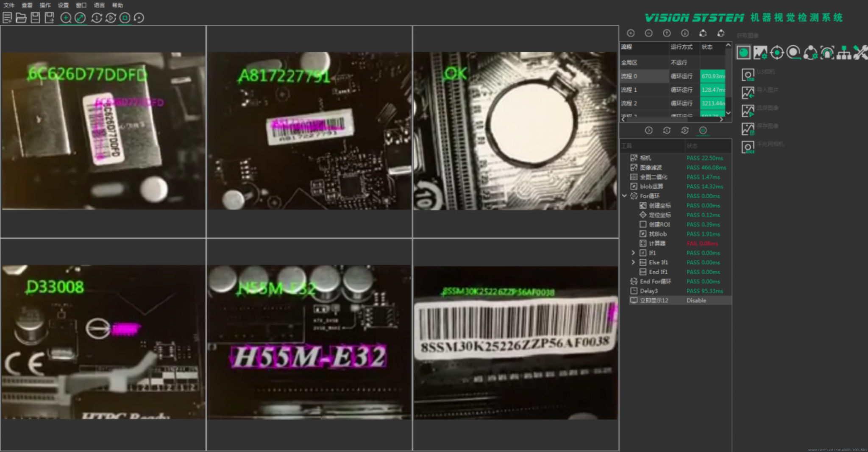Image resolution: width=868 pixels, height=452 pixels.
Task: Open the 操作 menu
Action: point(45,5)
